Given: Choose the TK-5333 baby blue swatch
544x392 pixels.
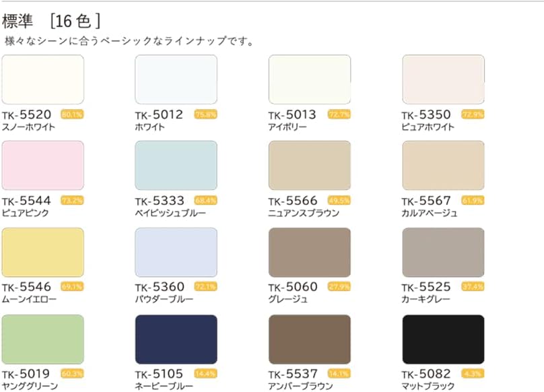Looking at the screenshot, I should [176, 166].
